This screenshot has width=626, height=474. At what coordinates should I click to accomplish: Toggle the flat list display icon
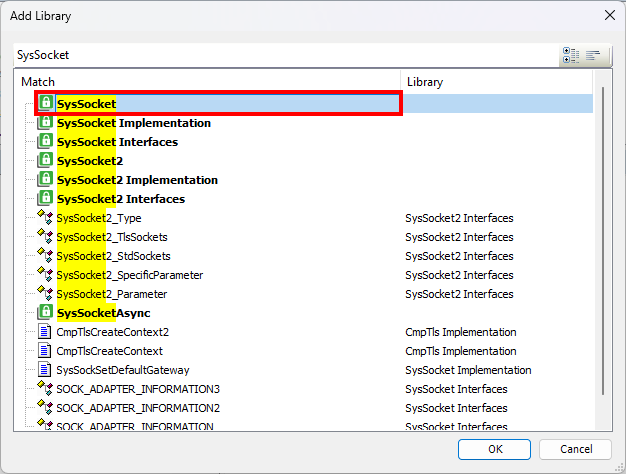click(x=593, y=55)
